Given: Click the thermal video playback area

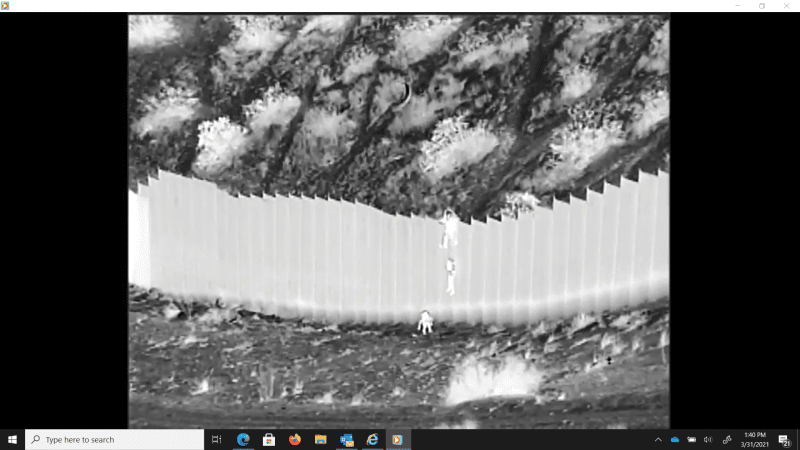Looking at the screenshot, I should click(398, 220).
